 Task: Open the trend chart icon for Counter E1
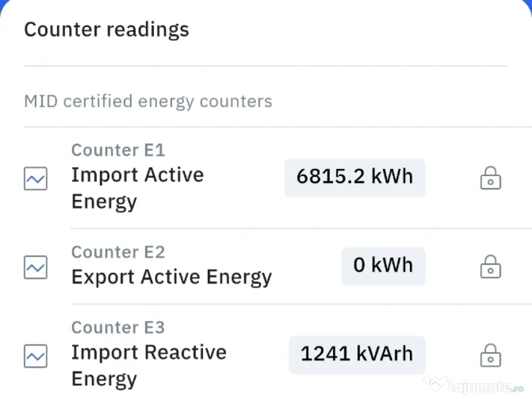click(x=36, y=178)
